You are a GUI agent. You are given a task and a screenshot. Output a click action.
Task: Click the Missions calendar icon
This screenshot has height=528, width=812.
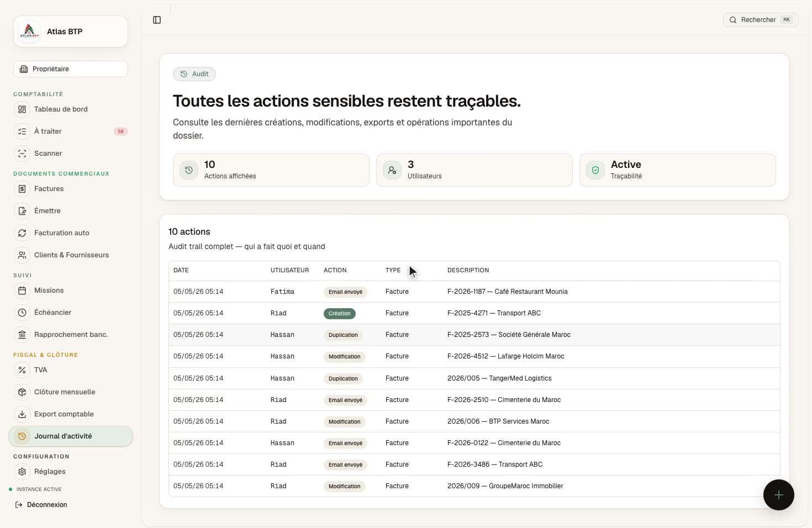click(22, 291)
